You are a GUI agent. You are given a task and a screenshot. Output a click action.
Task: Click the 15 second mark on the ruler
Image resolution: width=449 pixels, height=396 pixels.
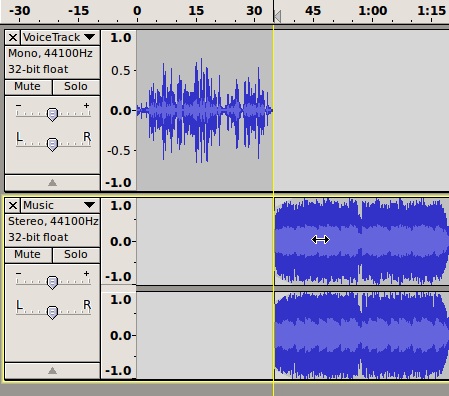[x=196, y=11]
